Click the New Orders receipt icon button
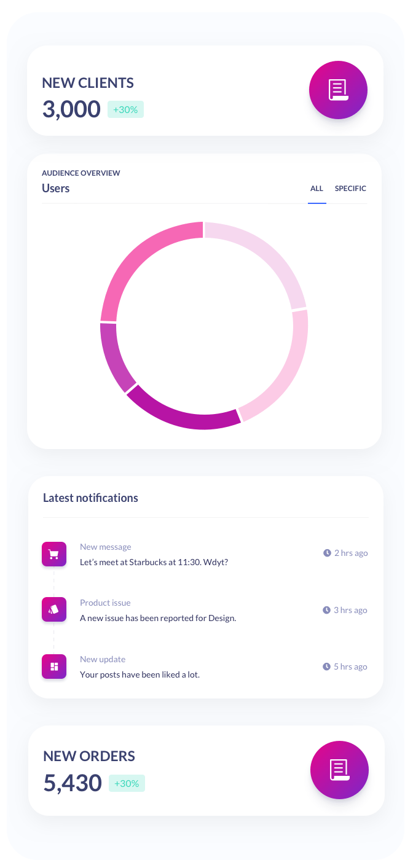This screenshot has width=413, height=868. point(339,770)
